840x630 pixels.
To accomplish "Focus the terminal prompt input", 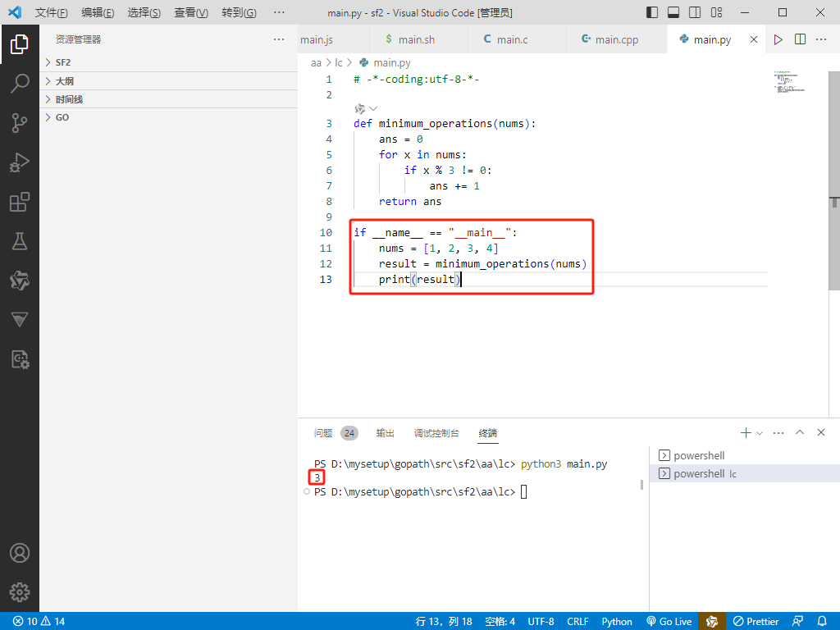I will coord(523,492).
